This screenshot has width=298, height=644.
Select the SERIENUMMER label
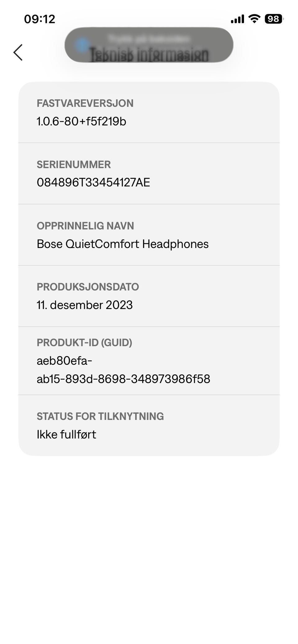(x=74, y=165)
